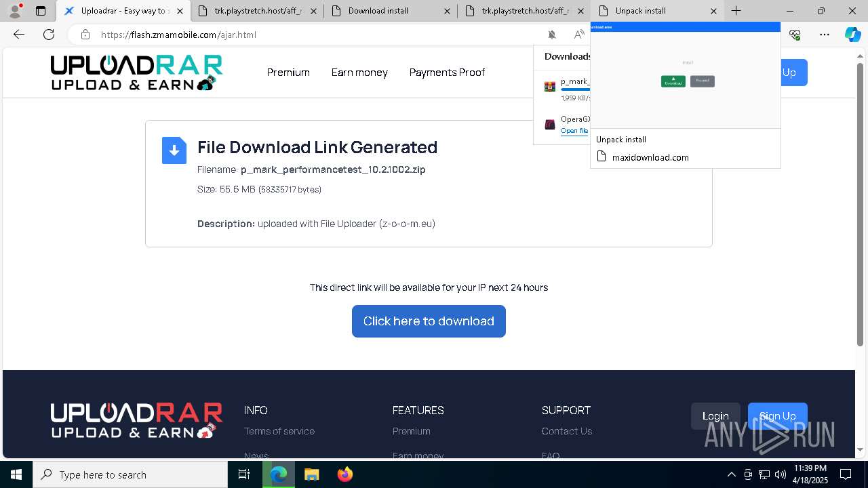Click the Click here to download button

(x=429, y=321)
